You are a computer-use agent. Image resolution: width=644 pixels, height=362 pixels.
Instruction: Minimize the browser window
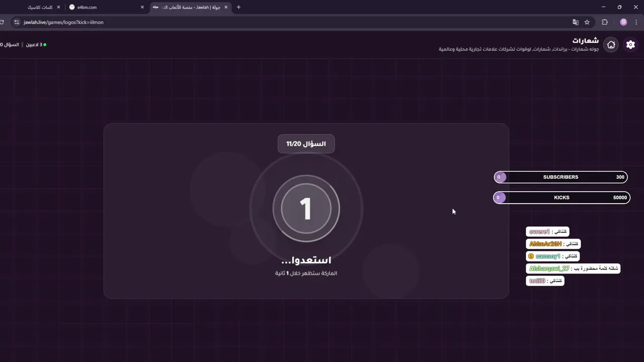coord(603,7)
